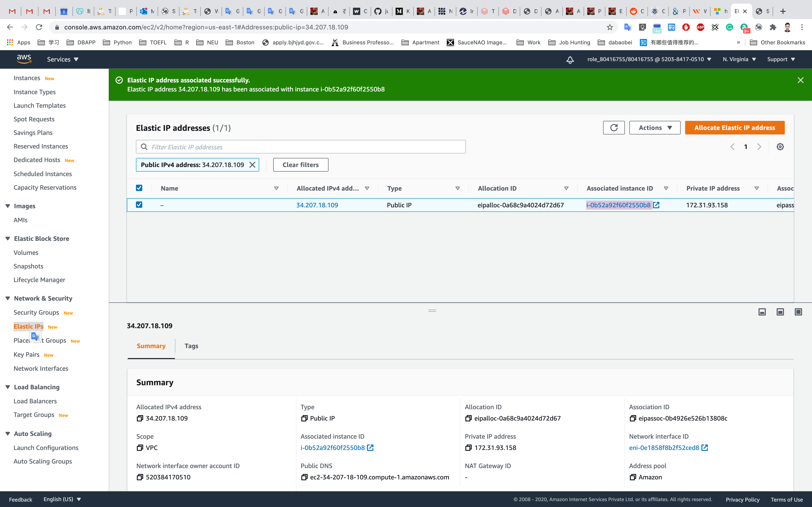Remove the Public IPv4 address filter tag
The height and width of the screenshot is (507, 812).
[x=252, y=165]
